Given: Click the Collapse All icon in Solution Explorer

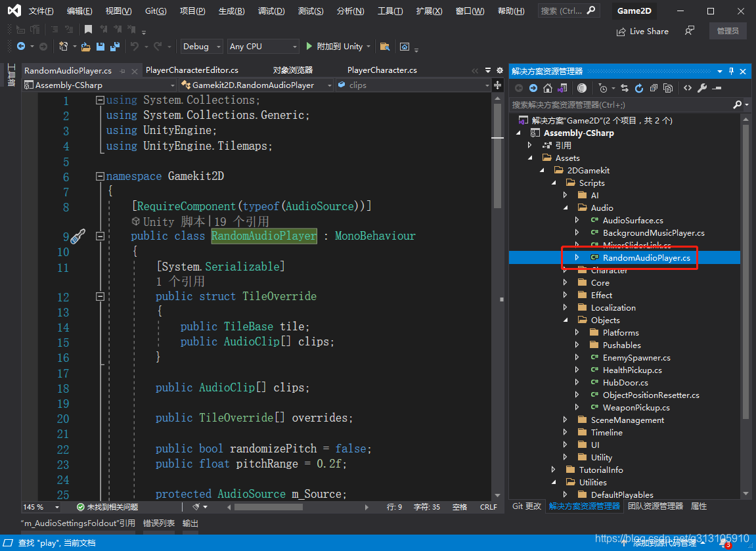Looking at the screenshot, I should [x=654, y=88].
